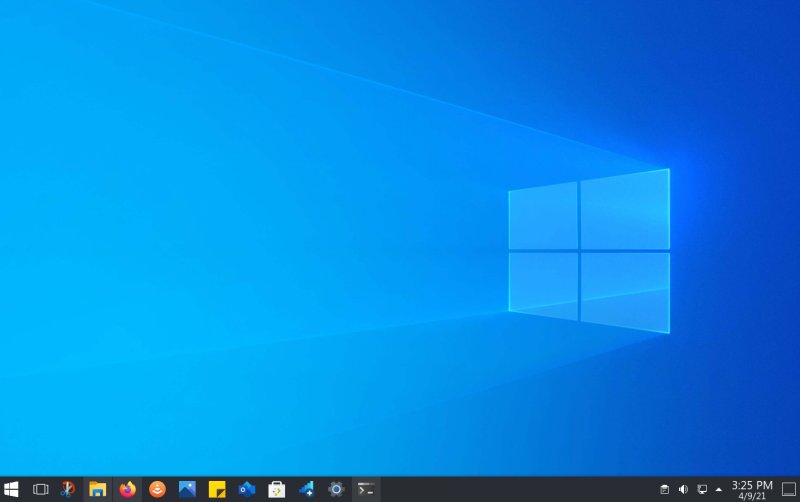Open Task View from the taskbar
Screen dimensions: 800x502
pyautogui.click(x=40, y=489)
